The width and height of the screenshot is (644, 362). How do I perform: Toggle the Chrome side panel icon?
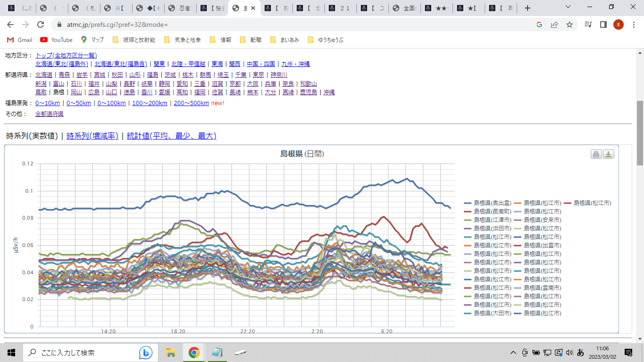point(603,25)
